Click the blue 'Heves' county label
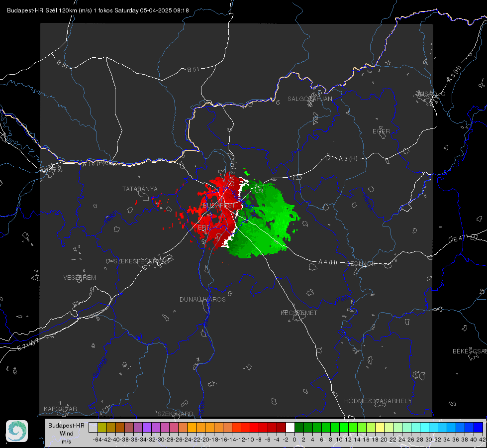The image size is (487, 448). (368, 203)
